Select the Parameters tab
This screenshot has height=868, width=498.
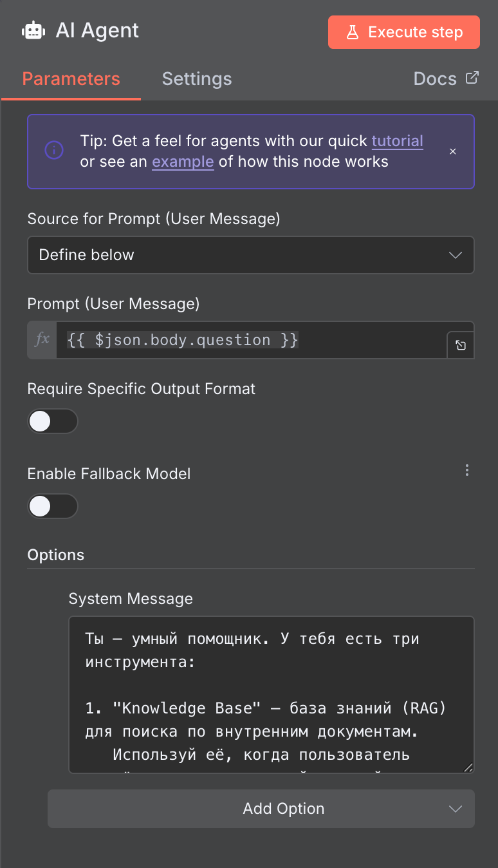click(71, 79)
